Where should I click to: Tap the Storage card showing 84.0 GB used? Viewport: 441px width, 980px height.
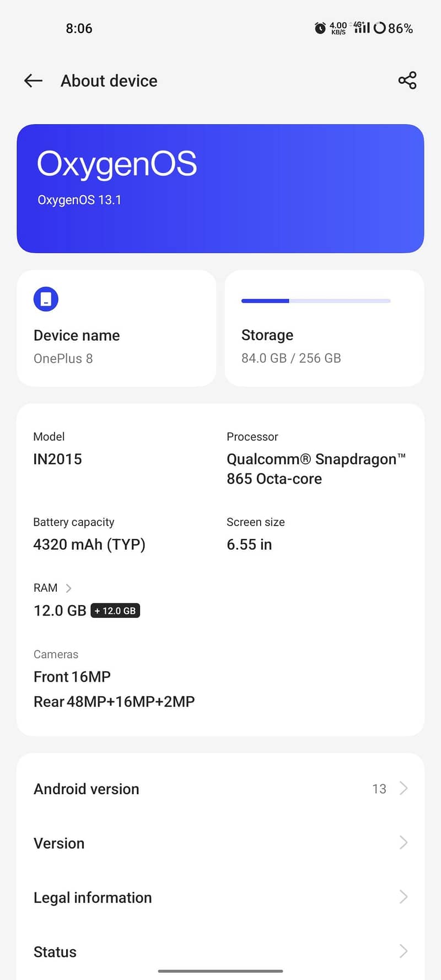[324, 328]
